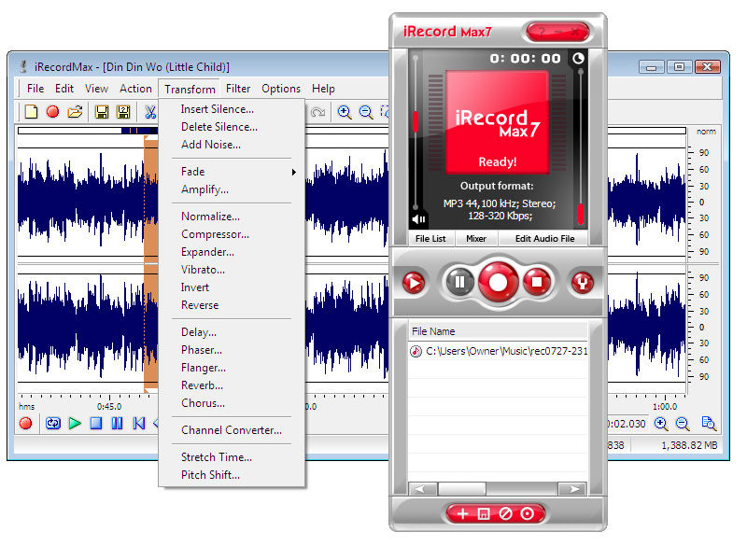747x560 pixels.
Task: Open the timer clock icon in iRecord Max7
Action: click(x=578, y=59)
